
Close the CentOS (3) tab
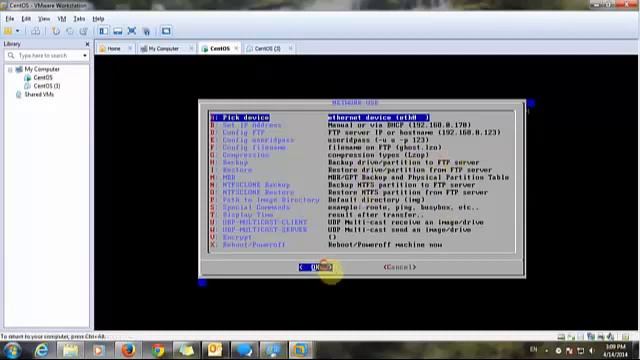[290, 49]
